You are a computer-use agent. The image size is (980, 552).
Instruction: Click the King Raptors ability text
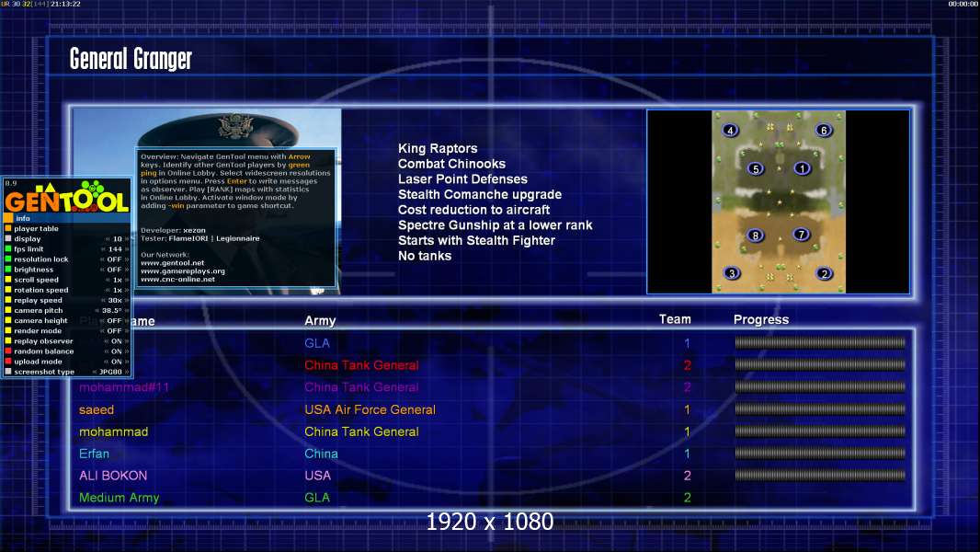click(438, 148)
